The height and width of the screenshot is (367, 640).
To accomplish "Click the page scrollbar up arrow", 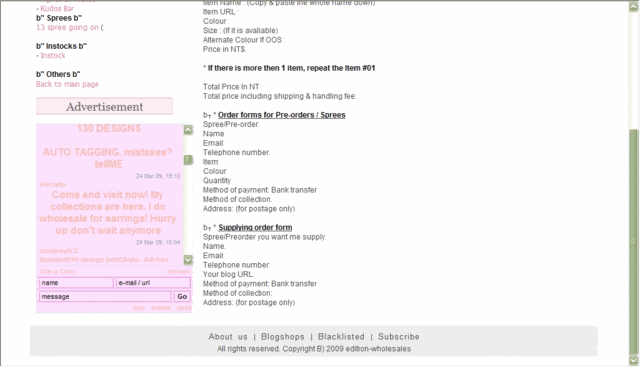I will click(x=634, y=7).
